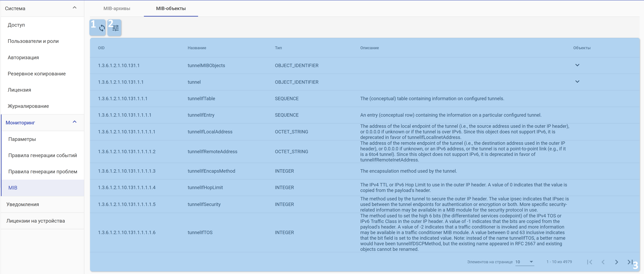Go to the next page arrow
Image resolution: width=644 pixels, height=274 pixels.
pos(616,262)
